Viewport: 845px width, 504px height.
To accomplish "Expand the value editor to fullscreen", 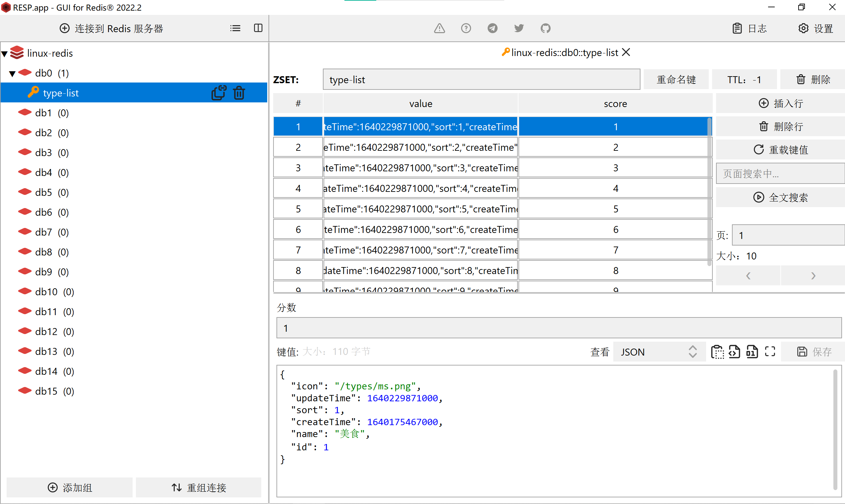I will 769,352.
